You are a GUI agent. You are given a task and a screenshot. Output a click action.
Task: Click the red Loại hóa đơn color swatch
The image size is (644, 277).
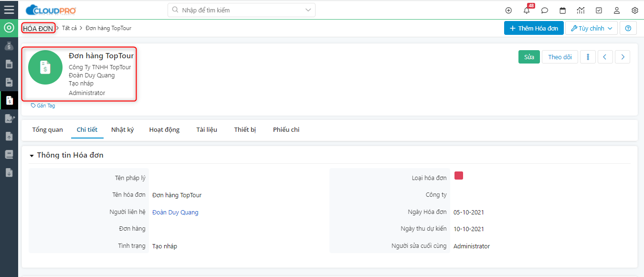pos(459,176)
